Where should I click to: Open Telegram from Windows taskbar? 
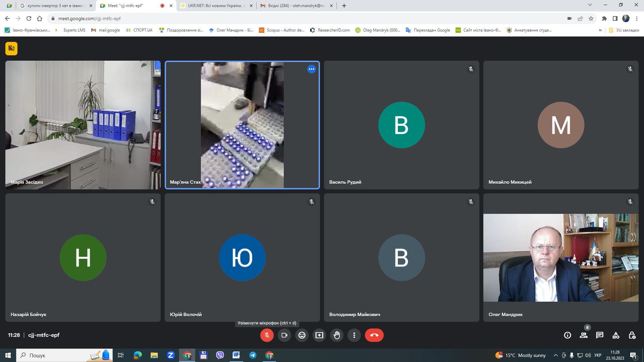pyautogui.click(x=253, y=355)
